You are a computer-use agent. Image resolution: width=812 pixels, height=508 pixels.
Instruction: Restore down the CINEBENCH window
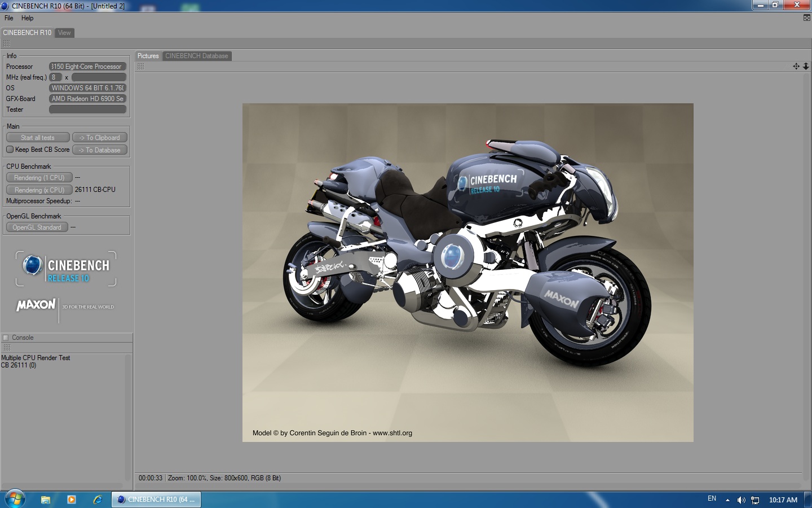pyautogui.click(x=775, y=5)
